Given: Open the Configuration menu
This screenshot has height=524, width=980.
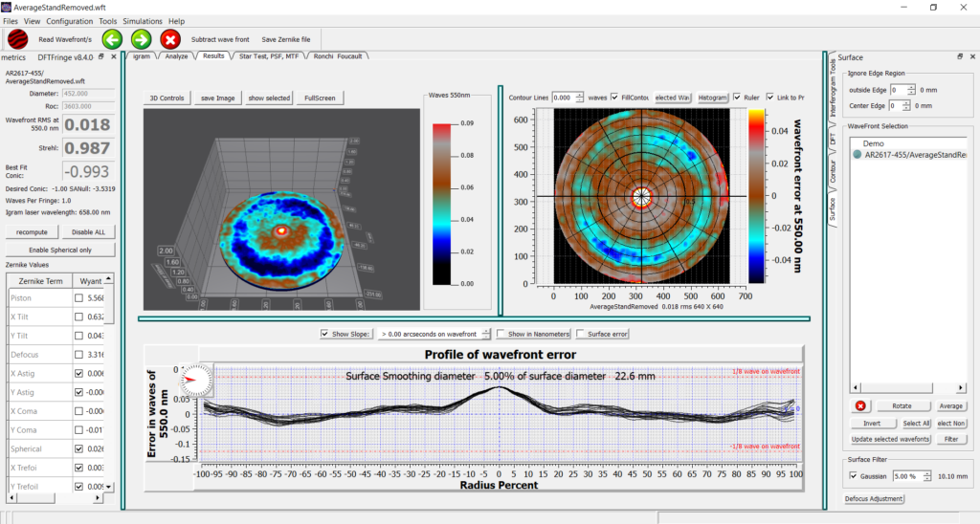Looking at the screenshot, I should pyautogui.click(x=69, y=21).
